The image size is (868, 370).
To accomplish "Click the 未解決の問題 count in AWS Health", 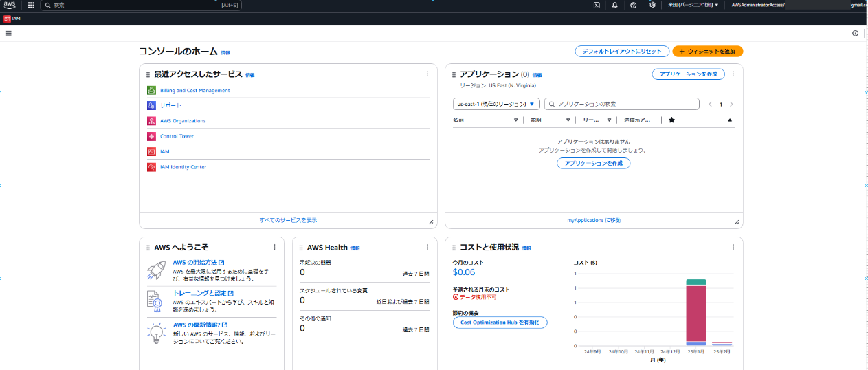I will [x=302, y=272].
